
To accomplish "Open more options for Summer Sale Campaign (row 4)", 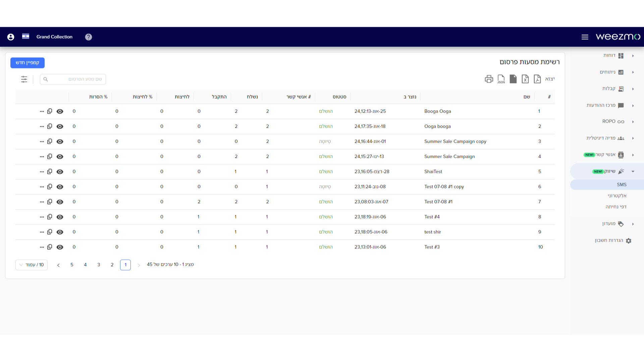I will click(42, 157).
